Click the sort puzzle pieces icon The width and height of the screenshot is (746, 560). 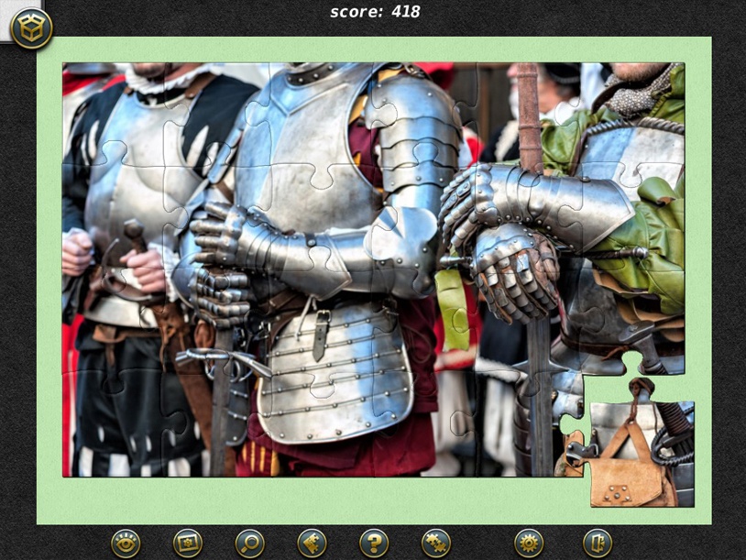[313, 543]
